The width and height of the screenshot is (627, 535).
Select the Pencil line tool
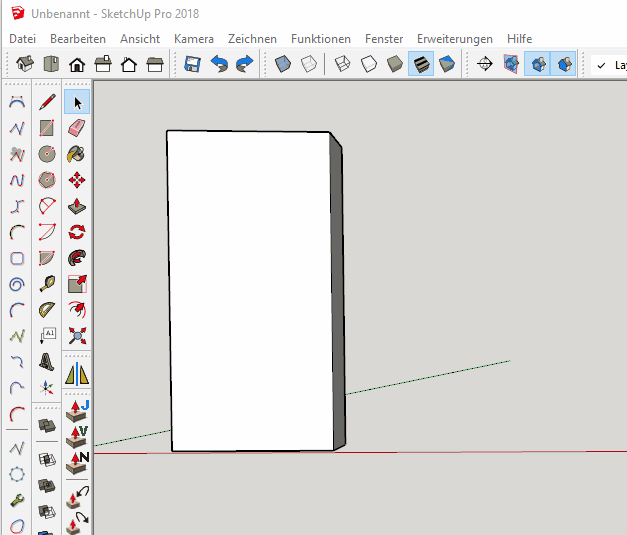point(46,102)
